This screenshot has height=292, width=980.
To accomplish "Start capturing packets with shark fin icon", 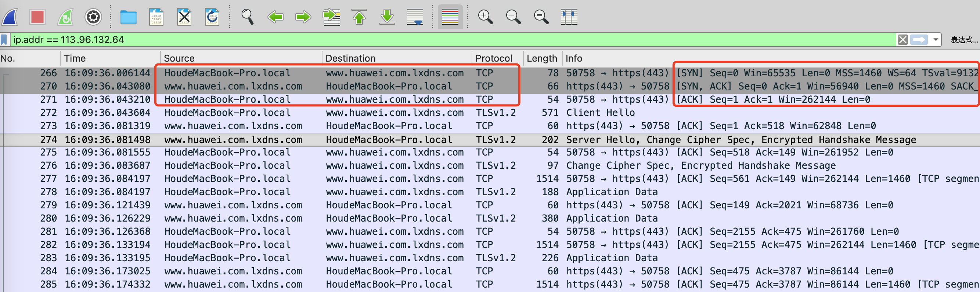I will [10, 17].
